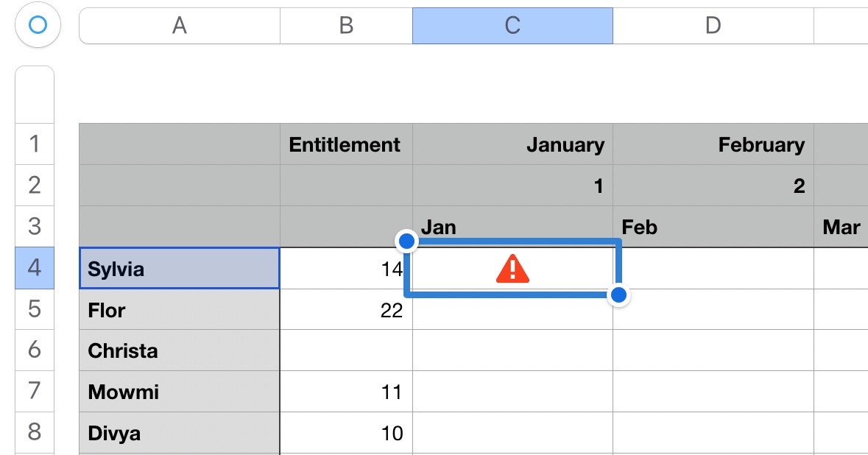
Task: Click the Sylvia name cell
Action: [x=179, y=269]
